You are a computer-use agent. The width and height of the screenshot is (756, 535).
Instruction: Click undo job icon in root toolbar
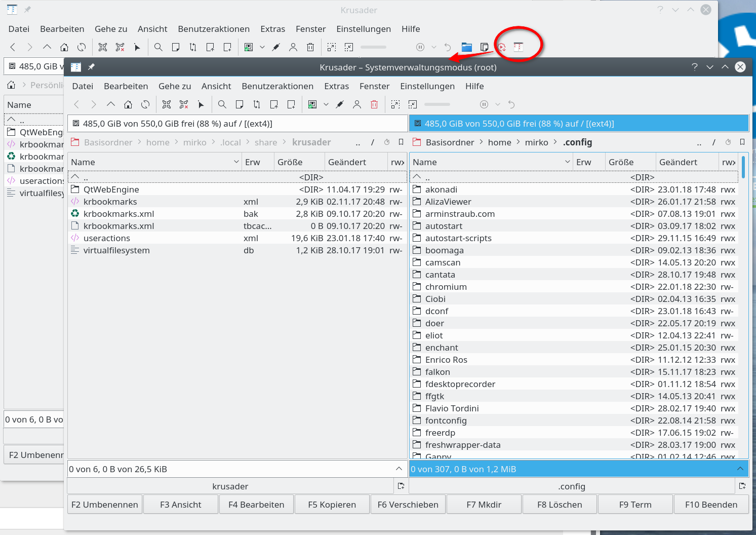511,104
